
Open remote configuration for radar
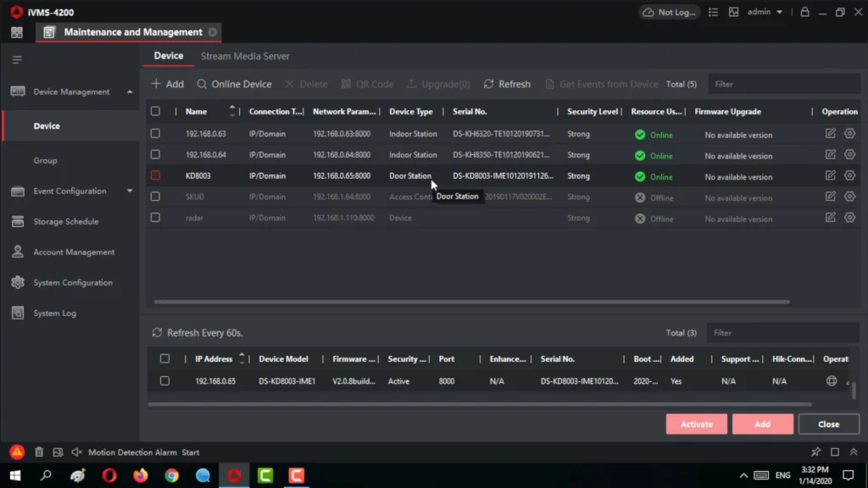849,218
